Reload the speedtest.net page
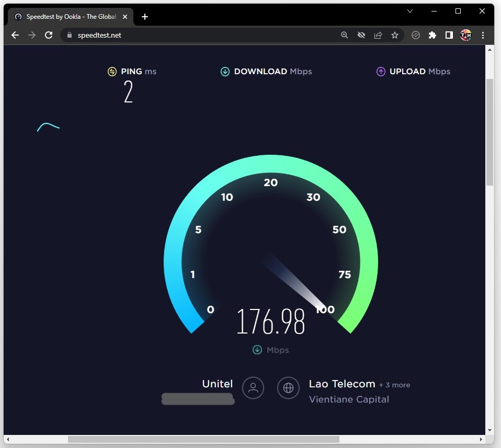Screen dimensions: 501x448 (49, 35)
